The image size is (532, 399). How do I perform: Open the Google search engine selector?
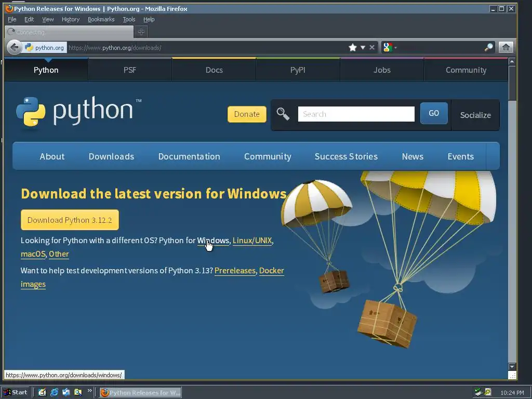point(390,47)
